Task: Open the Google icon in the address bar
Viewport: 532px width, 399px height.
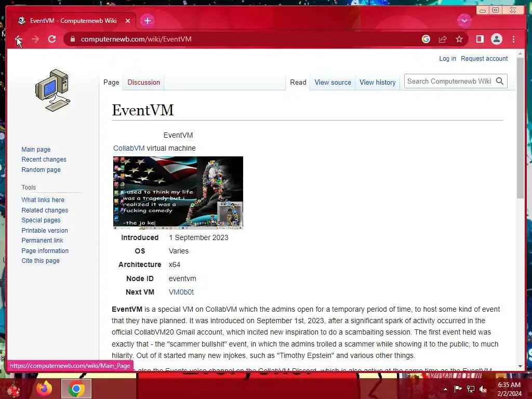Action: click(426, 39)
